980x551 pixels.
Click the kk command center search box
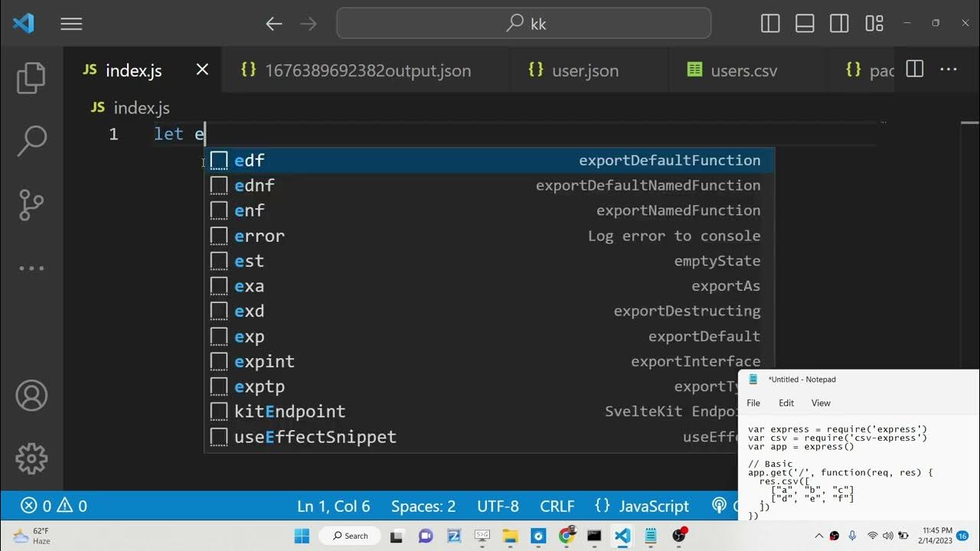point(524,24)
